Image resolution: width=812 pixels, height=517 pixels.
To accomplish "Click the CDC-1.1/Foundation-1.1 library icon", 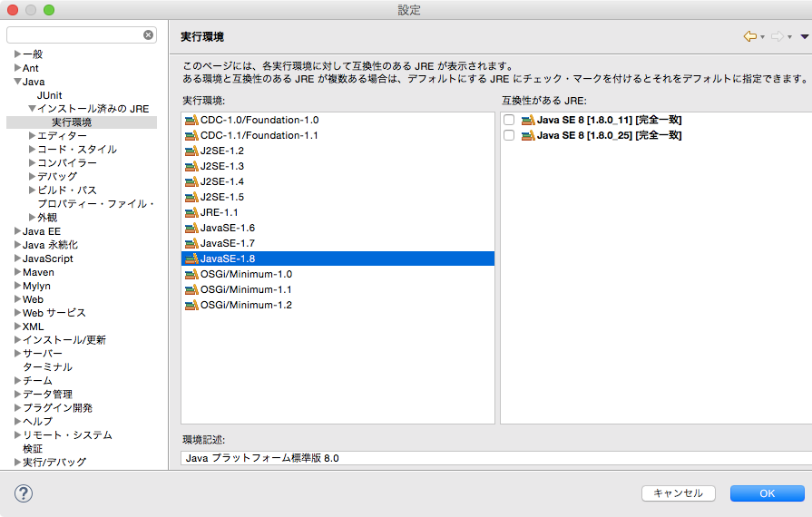I will click(x=191, y=135).
